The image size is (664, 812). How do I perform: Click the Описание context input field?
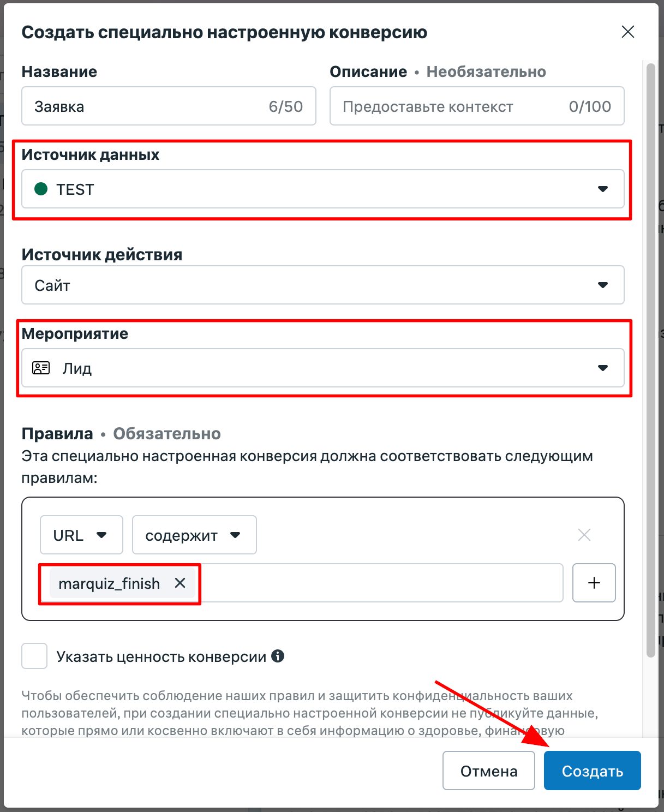477,106
